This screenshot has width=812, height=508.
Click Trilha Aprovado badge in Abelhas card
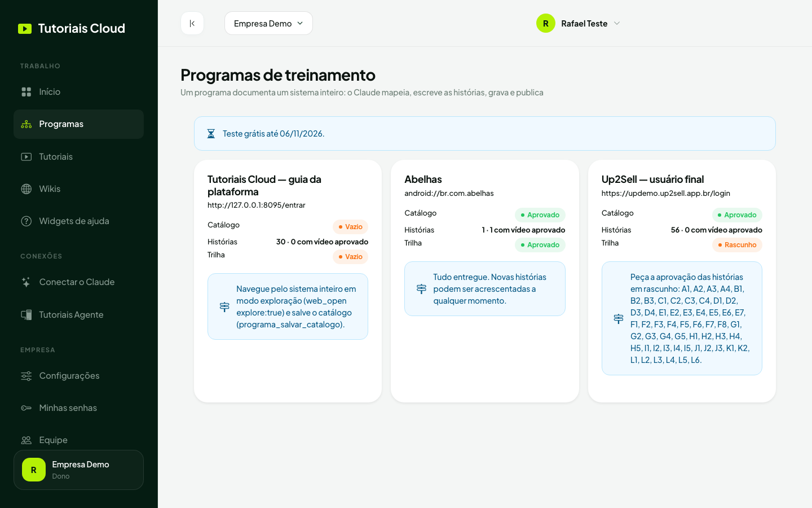point(540,245)
